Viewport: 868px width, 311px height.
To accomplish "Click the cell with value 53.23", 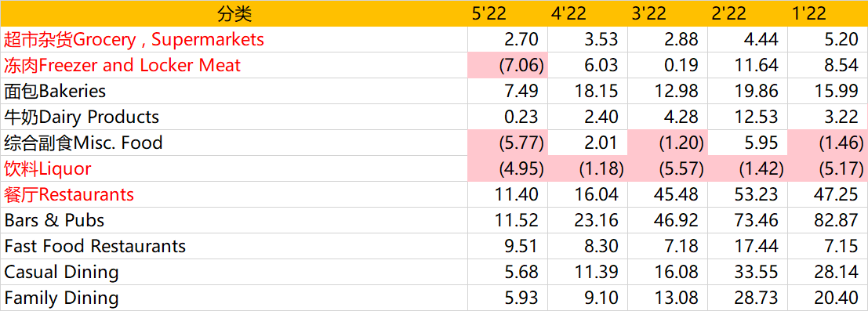I will [x=748, y=194].
